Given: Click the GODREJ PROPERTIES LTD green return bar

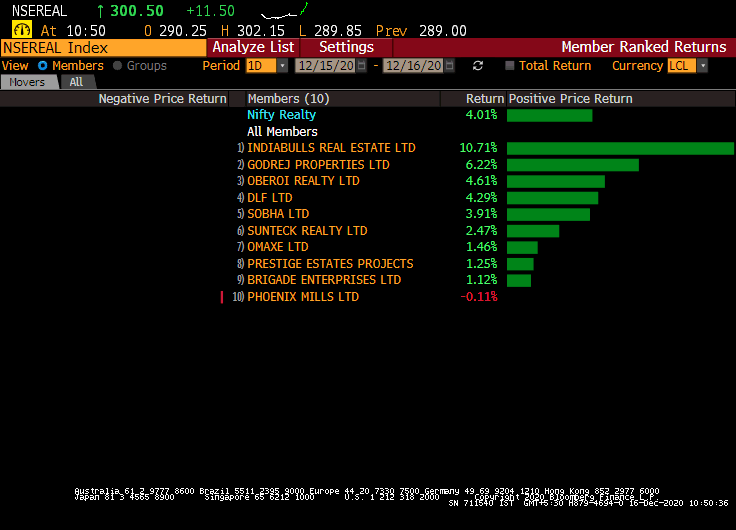Looking at the screenshot, I should click(x=572, y=165).
